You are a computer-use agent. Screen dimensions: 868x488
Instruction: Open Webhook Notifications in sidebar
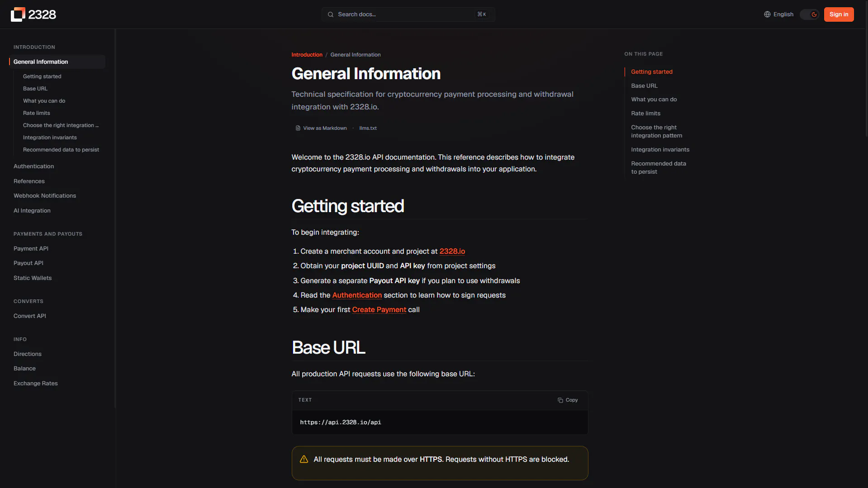coord(45,196)
